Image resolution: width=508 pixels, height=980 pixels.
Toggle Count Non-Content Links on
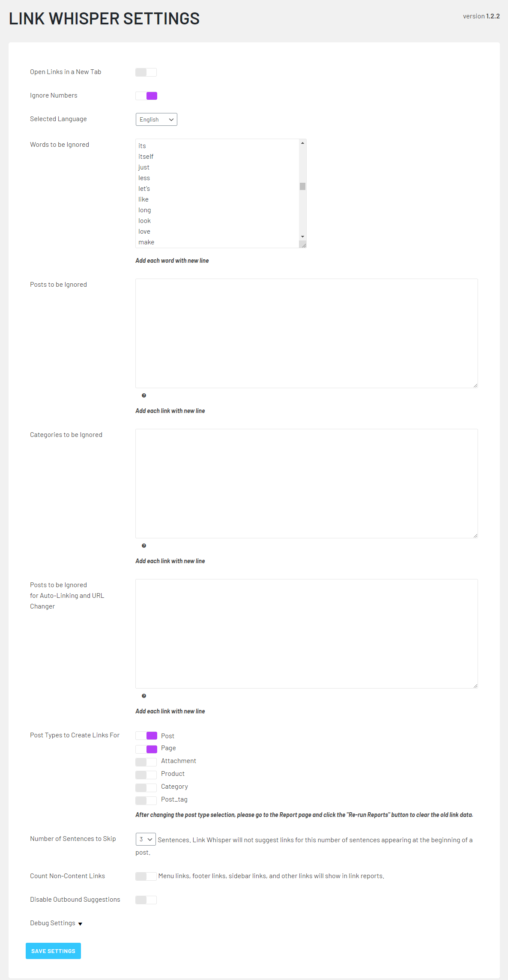coord(146,876)
